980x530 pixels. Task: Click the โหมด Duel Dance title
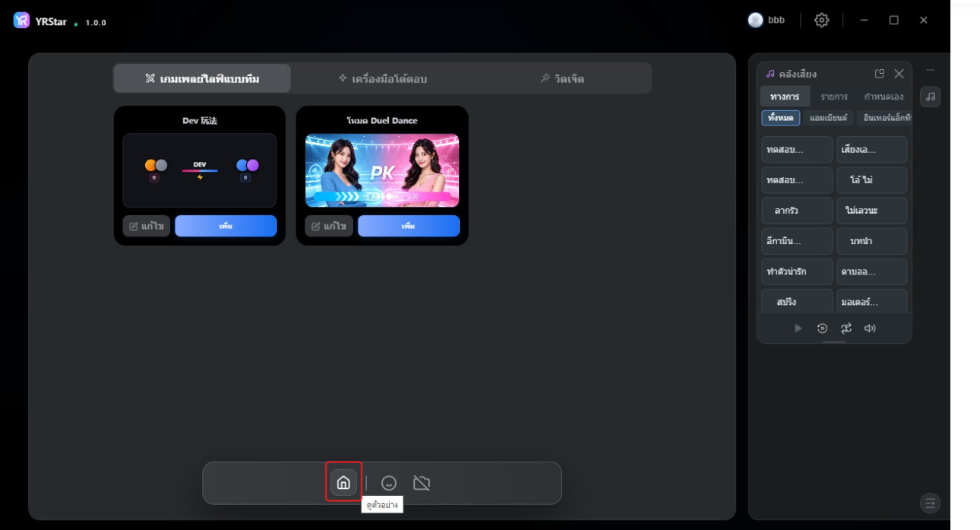click(x=382, y=120)
